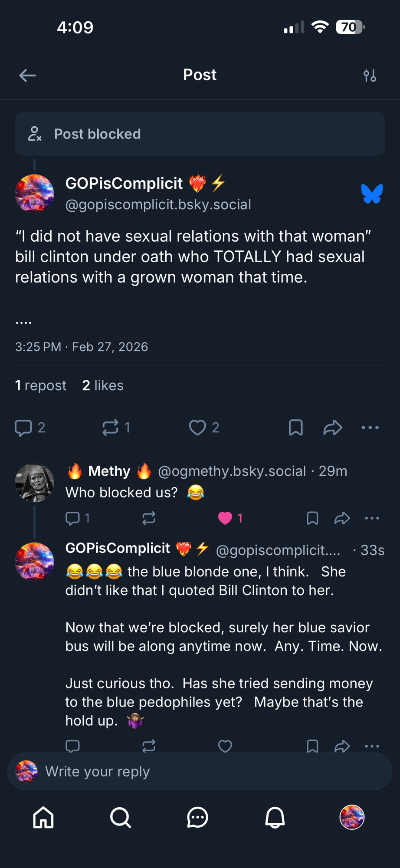The width and height of the screenshot is (400, 868).
Task: Go to the Home tab
Action: [x=43, y=818]
